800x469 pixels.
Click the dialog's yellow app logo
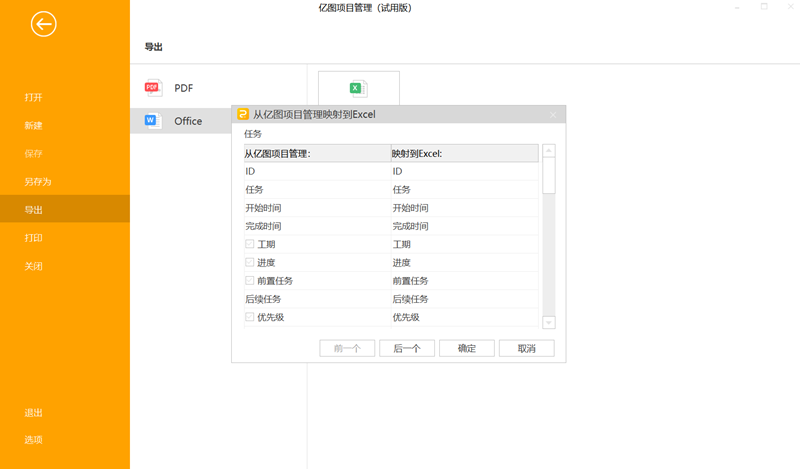click(243, 114)
